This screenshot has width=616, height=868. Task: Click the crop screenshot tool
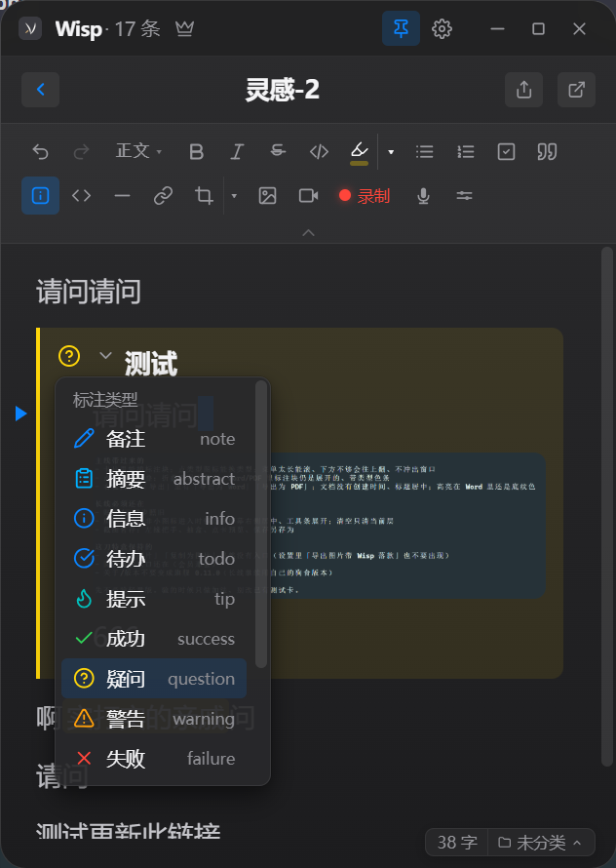tap(205, 195)
